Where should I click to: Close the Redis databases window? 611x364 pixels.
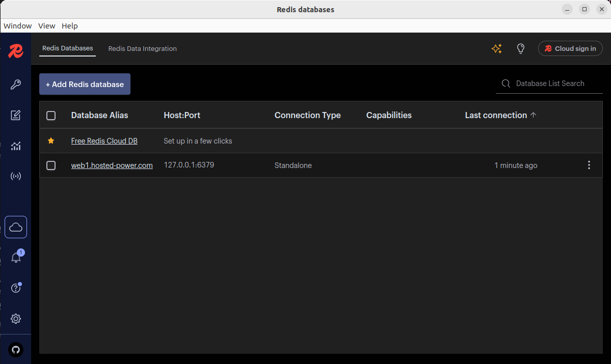602,9
